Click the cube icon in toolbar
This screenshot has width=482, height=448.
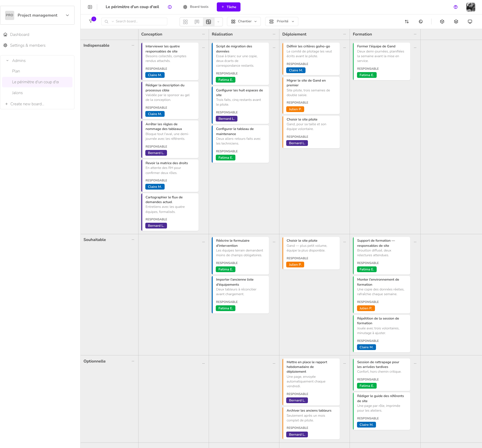point(442,21)
